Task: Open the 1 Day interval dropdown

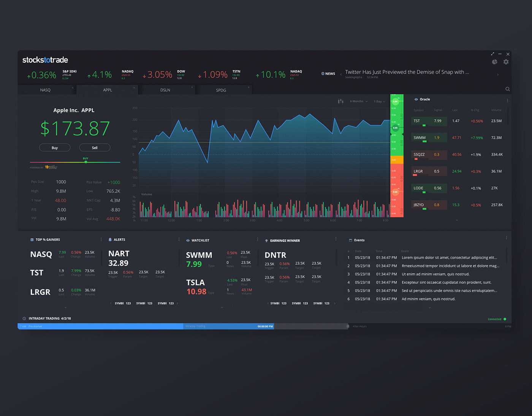Action: point(379,101)
